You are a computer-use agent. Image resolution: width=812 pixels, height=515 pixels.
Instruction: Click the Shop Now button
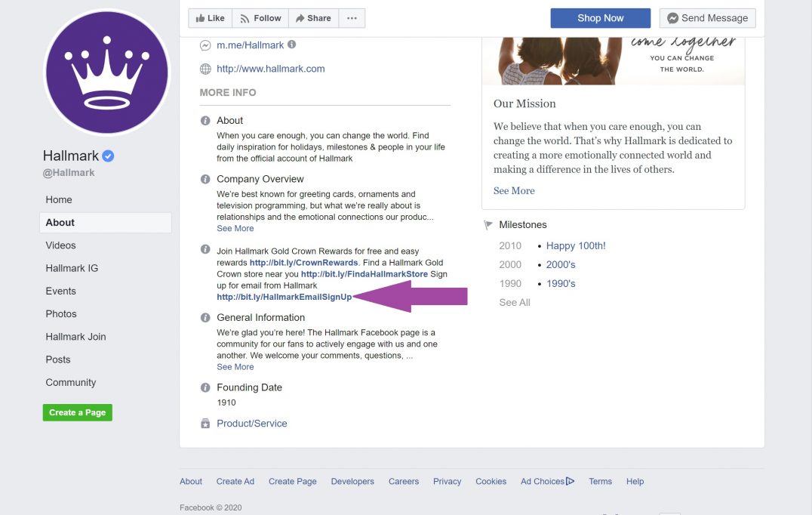pos(600,17)
